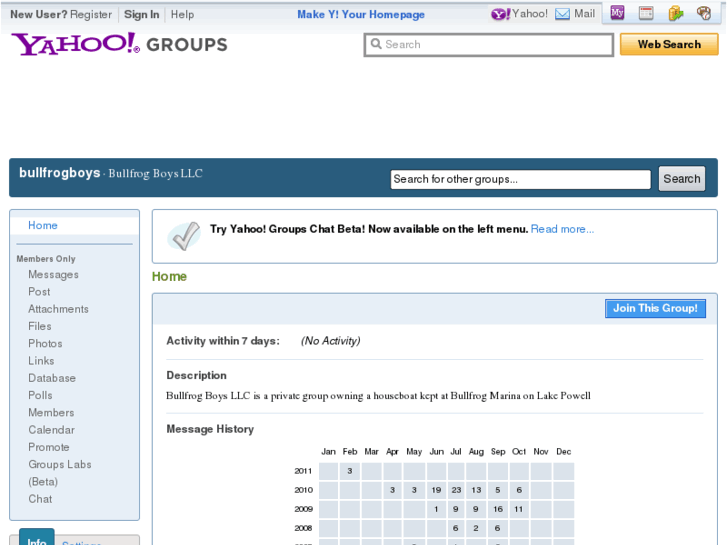The height and width of the screenshot is (545, 727).
Task: Open February 2011 message count 3
Action: (350, 471)
